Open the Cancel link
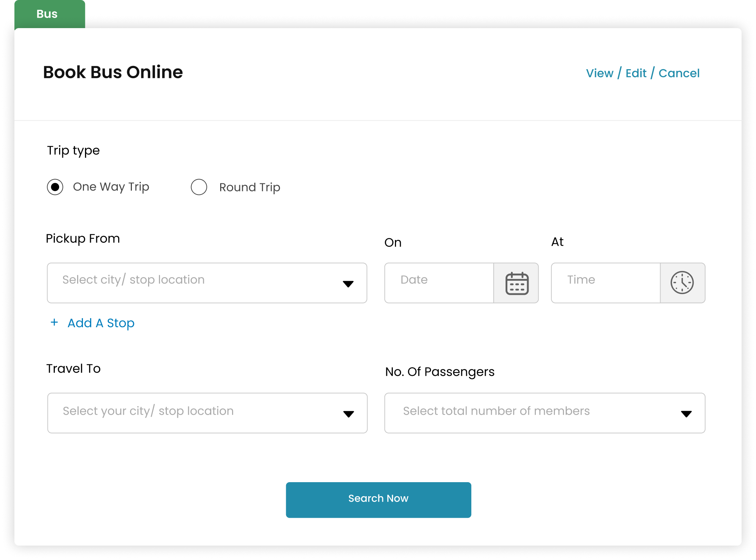The height and width of the screenshot is (560, 756). (679, 73)
